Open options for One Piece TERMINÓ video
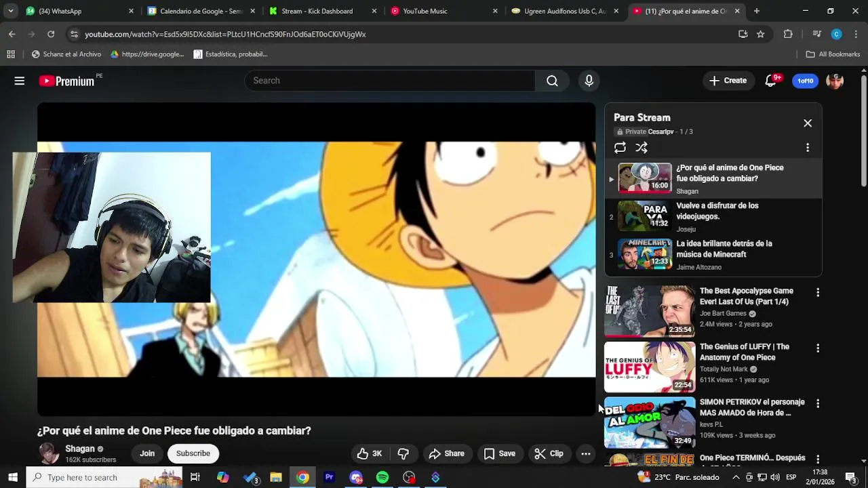 [818, 459]
